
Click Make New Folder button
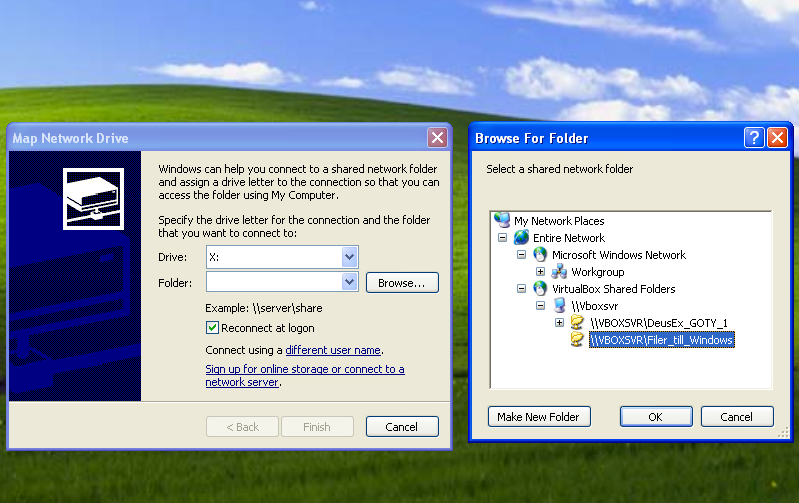click(539, 417)
